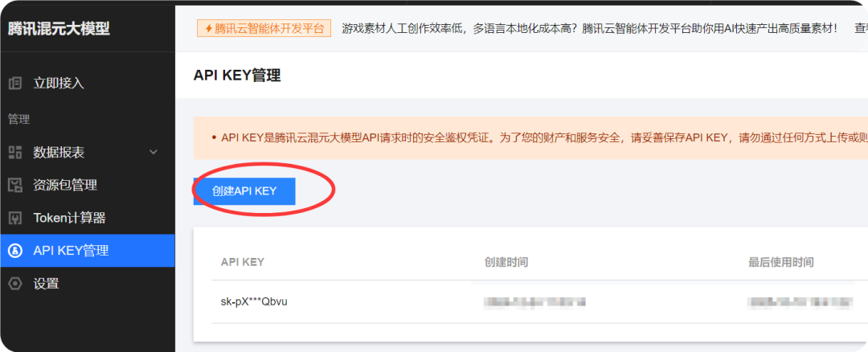868x352 pixels.
Task: Click the orange API KEY security notice
Action: (x=530, y=137)
